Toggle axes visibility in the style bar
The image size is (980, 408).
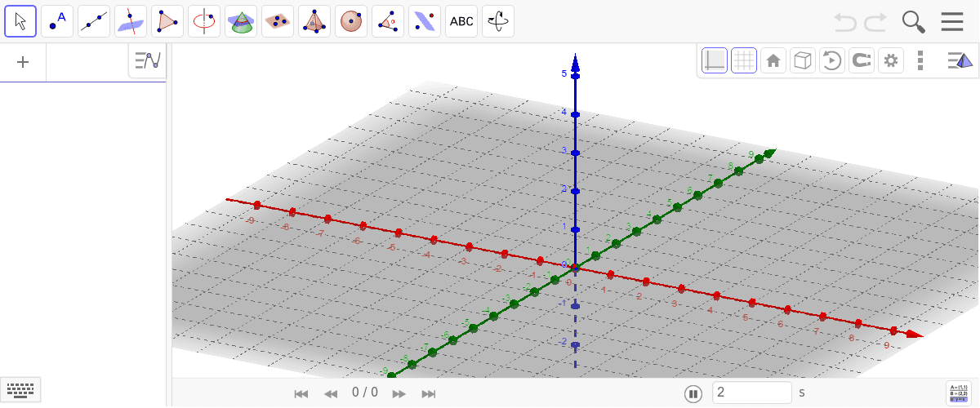[x=715, y=60]
